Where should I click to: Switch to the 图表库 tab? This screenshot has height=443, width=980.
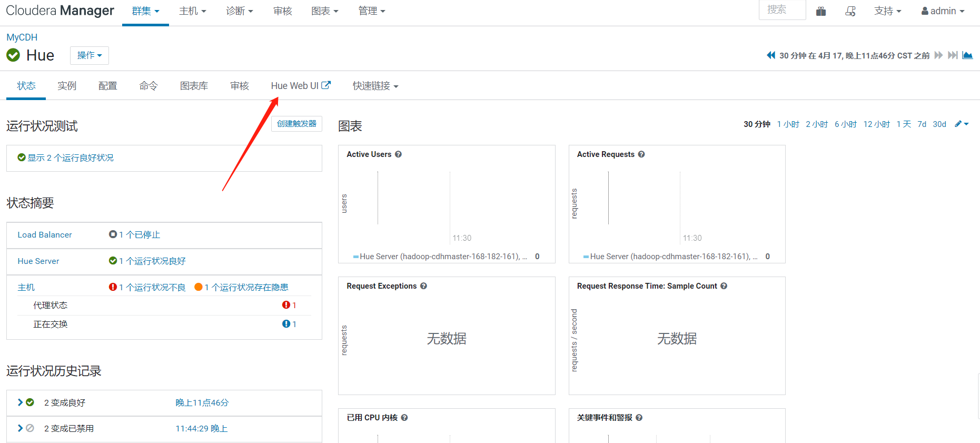click(194, 86)
